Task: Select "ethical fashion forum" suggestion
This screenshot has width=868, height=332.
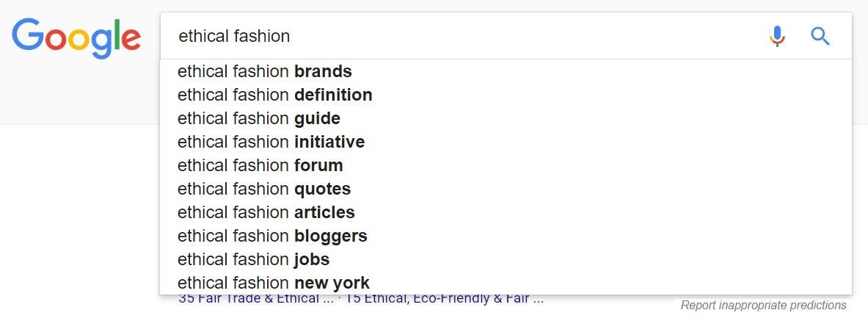Action: tap(260, 166)
